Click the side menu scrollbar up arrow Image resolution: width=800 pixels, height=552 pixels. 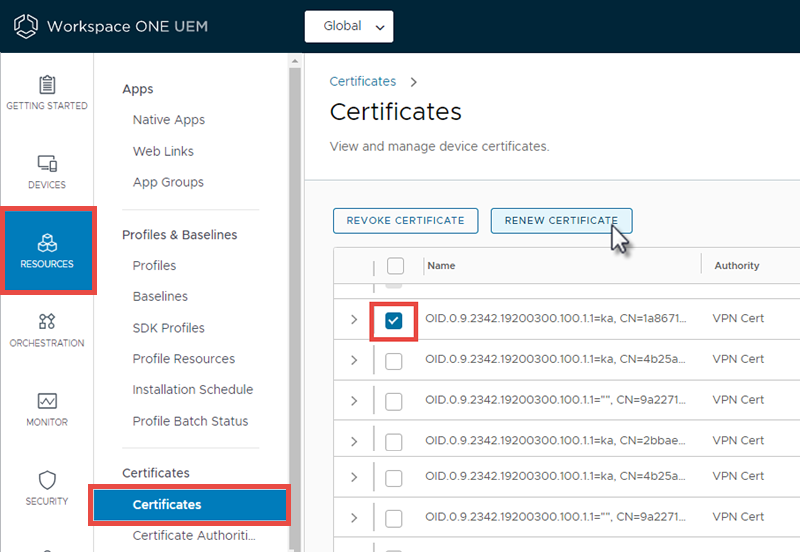[x=294, y=62]
